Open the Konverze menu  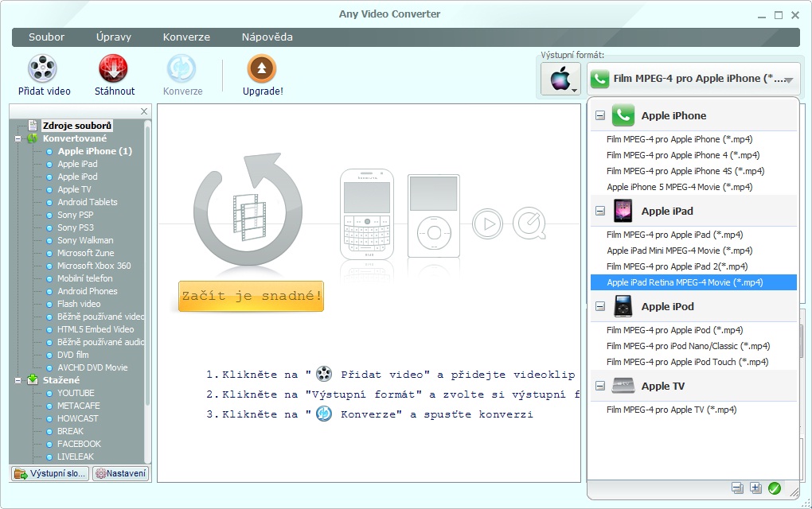[x=186, y=37]
